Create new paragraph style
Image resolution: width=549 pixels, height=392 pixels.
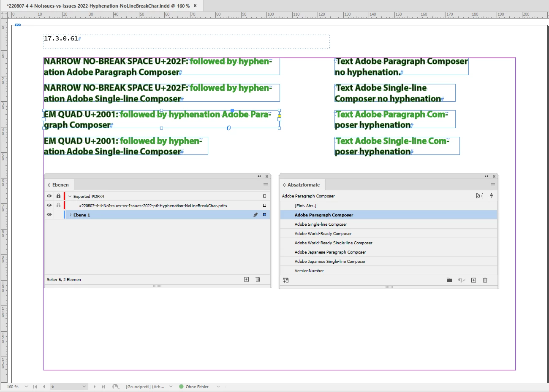(473, 280)
